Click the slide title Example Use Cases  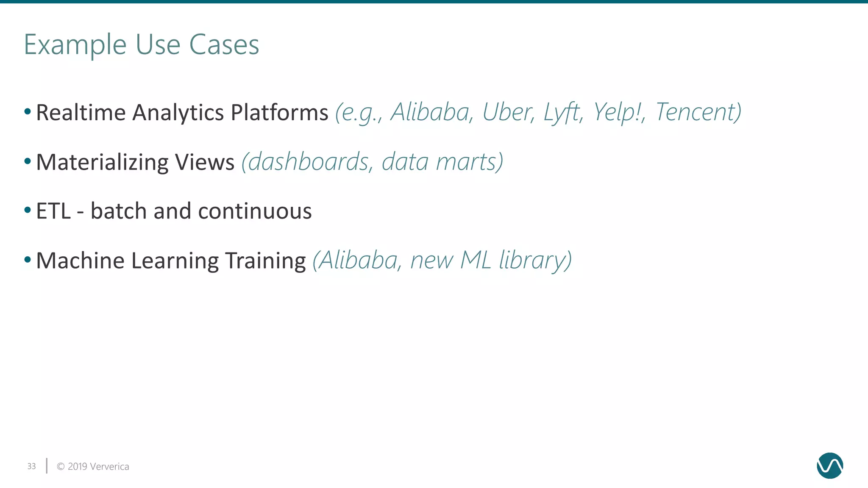(141, 45)
